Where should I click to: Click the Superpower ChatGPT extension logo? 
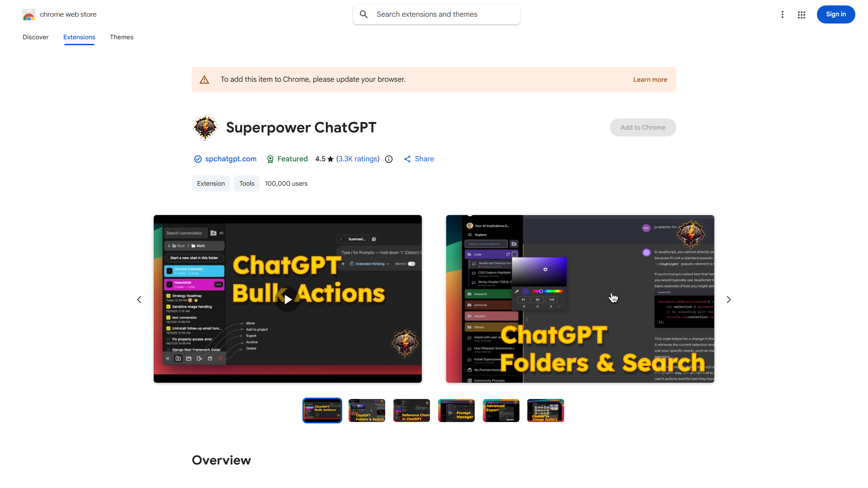(x=205, y=127)
